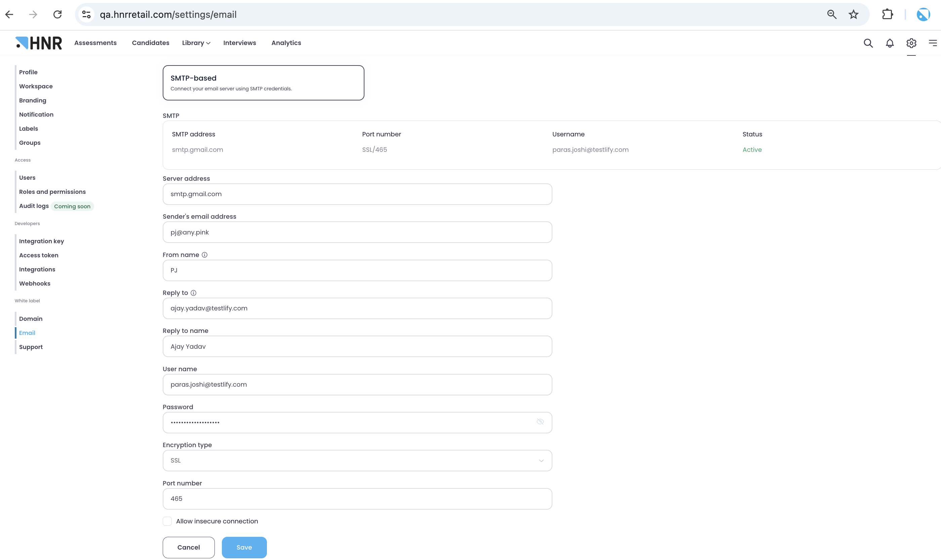Open Branding settings
This screenshot has width=941, height=560.
point(33,100)
